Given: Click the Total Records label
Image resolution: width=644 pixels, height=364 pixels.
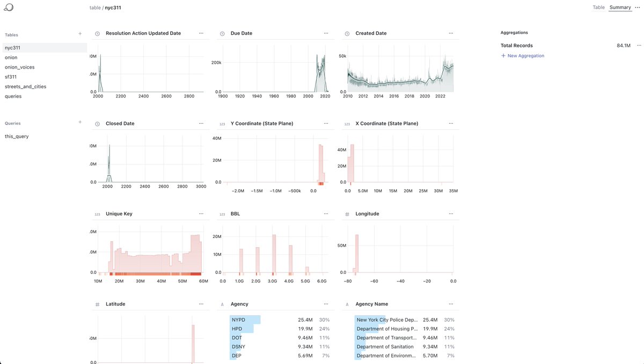Looking at the screenshot, I should (x=517, y=46).
